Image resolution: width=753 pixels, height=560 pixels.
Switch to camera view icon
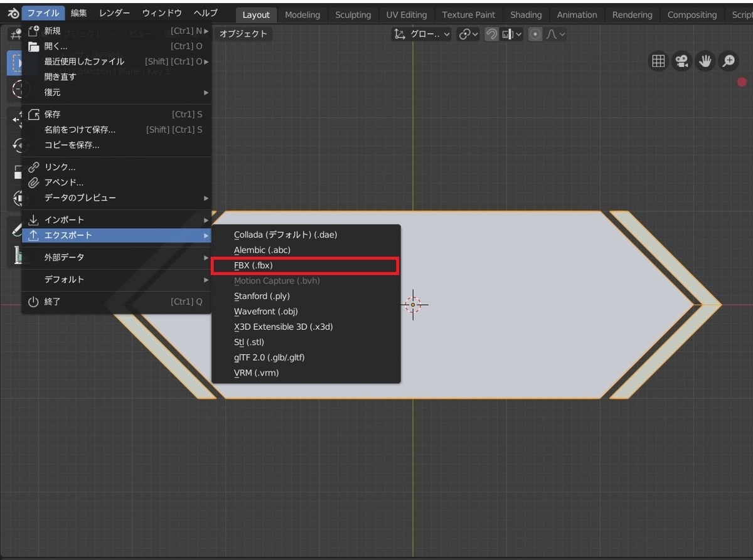(681, 61)
